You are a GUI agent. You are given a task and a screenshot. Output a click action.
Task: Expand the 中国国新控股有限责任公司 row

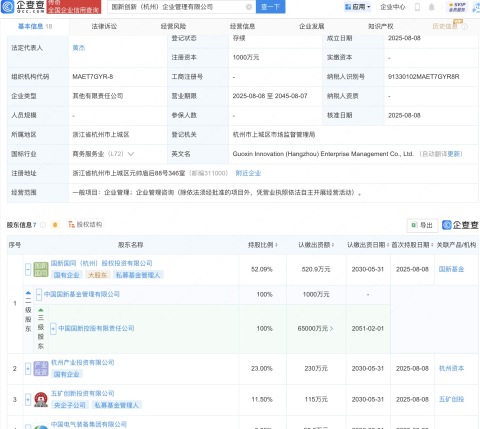[53, 329]
